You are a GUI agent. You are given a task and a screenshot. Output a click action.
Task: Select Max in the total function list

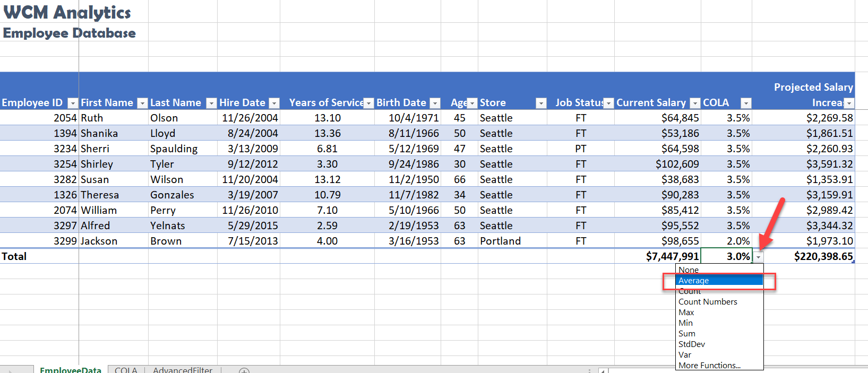719,312
